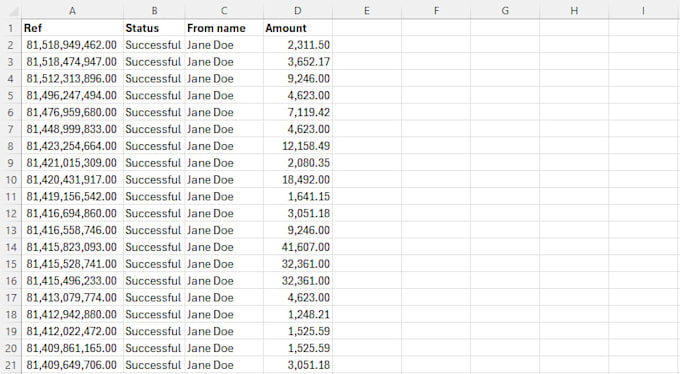This screenshot has width=680, height=374.
Task: Click the Ref header cell
Action: click(72, 28)
